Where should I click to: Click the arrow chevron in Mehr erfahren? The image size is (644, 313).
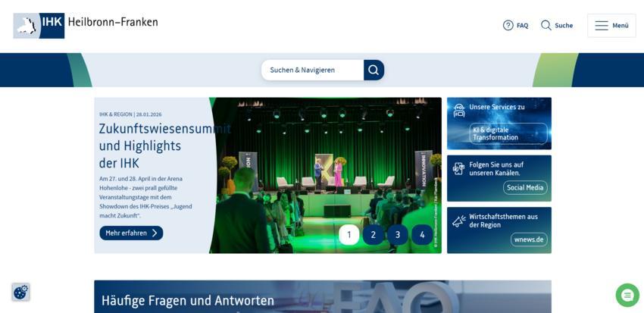pos(155,233)
